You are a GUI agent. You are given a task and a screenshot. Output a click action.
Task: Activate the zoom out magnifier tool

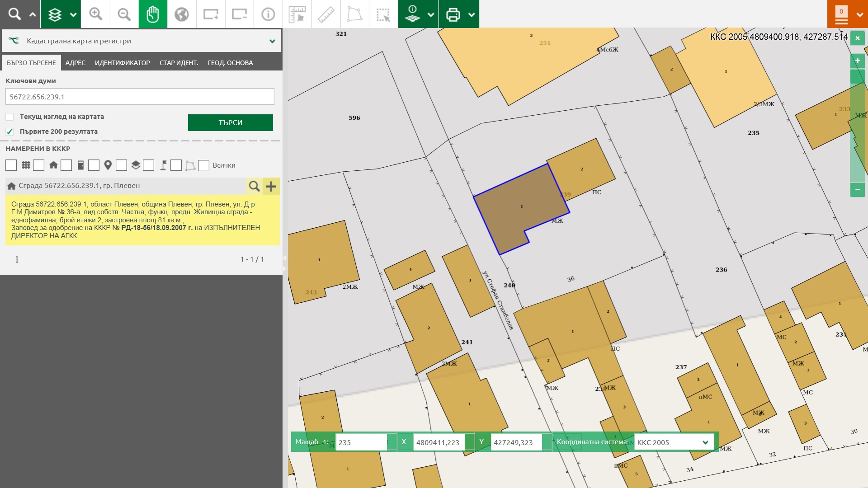click(x=124, y=14)
